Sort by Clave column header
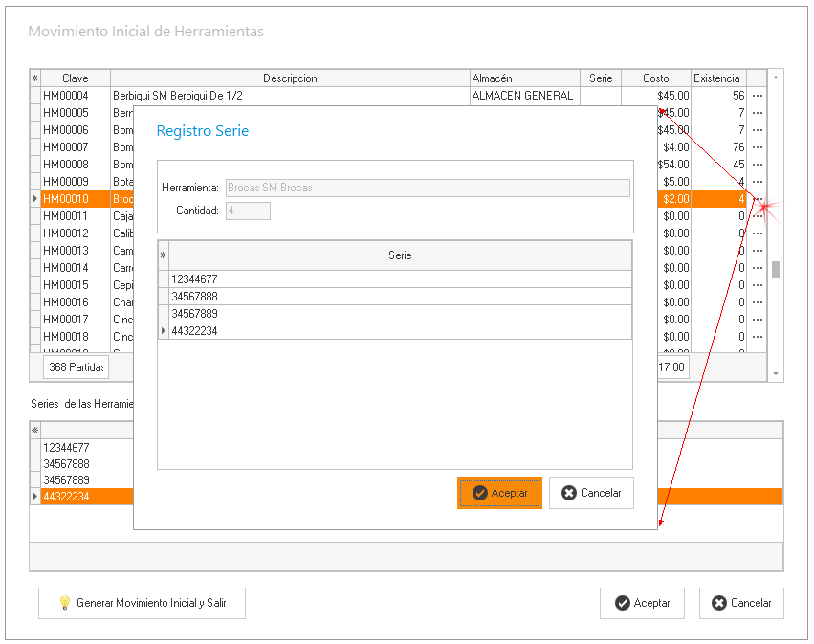The width and height of the screenshot is (814, 644). coord(75,78)
